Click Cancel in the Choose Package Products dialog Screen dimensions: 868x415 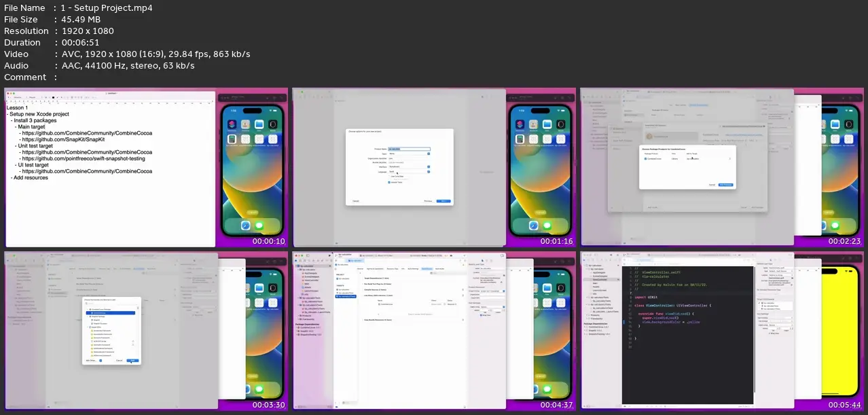click(x=712, y=184)
